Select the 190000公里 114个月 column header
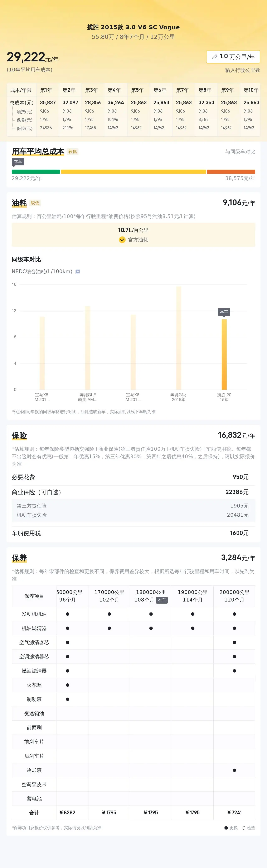 pyautogui.click(x=193, y=596)
